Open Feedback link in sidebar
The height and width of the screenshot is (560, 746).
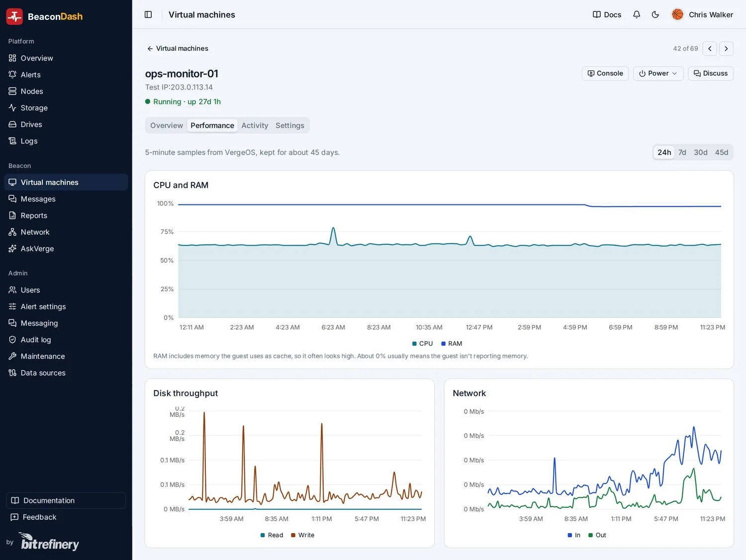[x=34, y=517]
